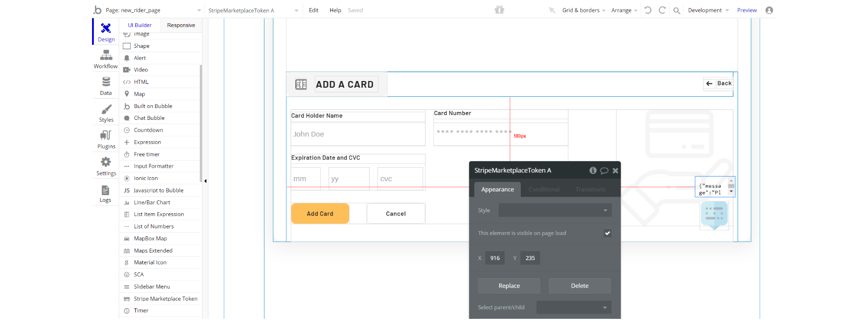This screenshot has width=868, height=325.
Task: Select the Material Icon element
Action: pos(160,262)
